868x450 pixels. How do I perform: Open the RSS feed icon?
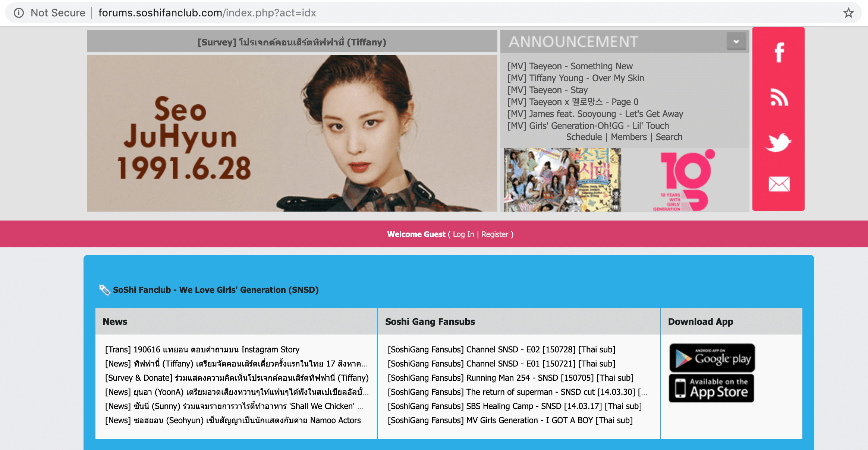779,97
